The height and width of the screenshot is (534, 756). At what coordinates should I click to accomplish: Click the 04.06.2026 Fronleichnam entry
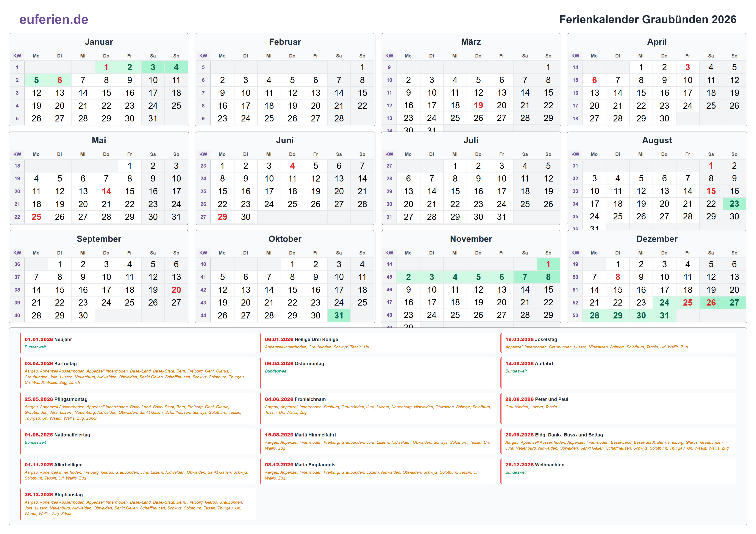378,409
